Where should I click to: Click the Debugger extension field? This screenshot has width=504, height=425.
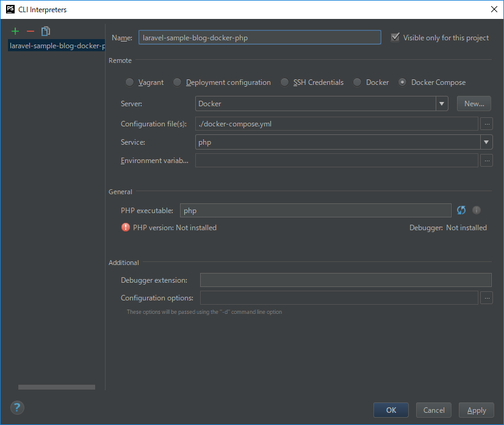pos(346,280)
